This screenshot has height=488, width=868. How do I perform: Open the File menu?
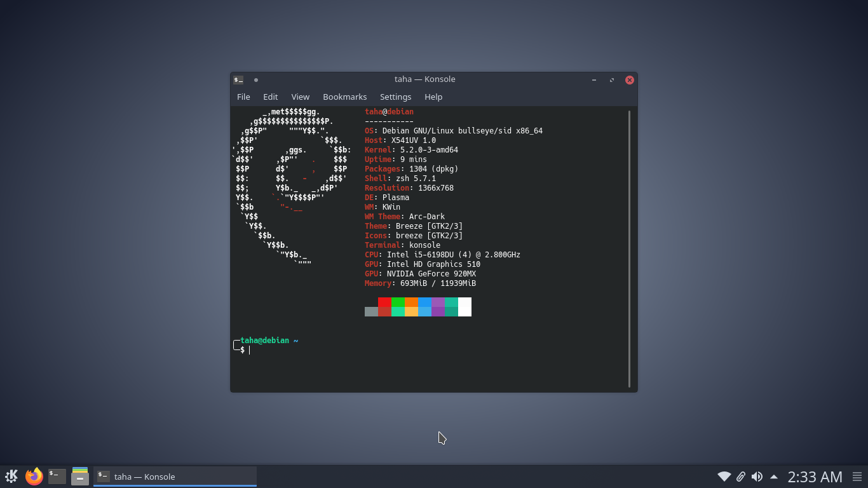[243, 97]
